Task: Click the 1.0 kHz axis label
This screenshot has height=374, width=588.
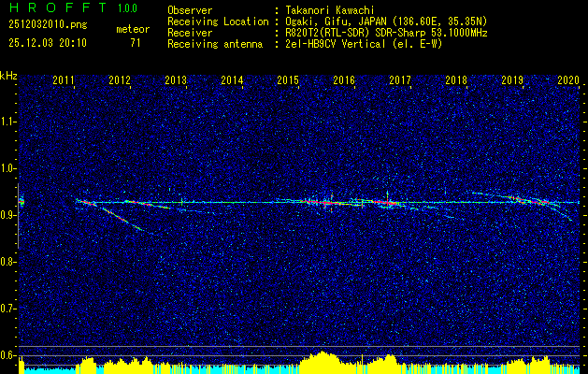Action: point(8,168)
